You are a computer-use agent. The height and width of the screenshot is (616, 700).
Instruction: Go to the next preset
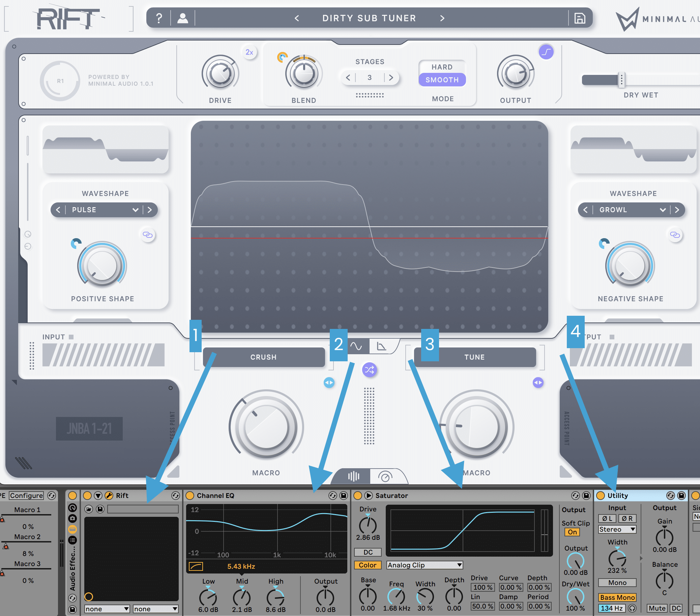coord(442,18)
